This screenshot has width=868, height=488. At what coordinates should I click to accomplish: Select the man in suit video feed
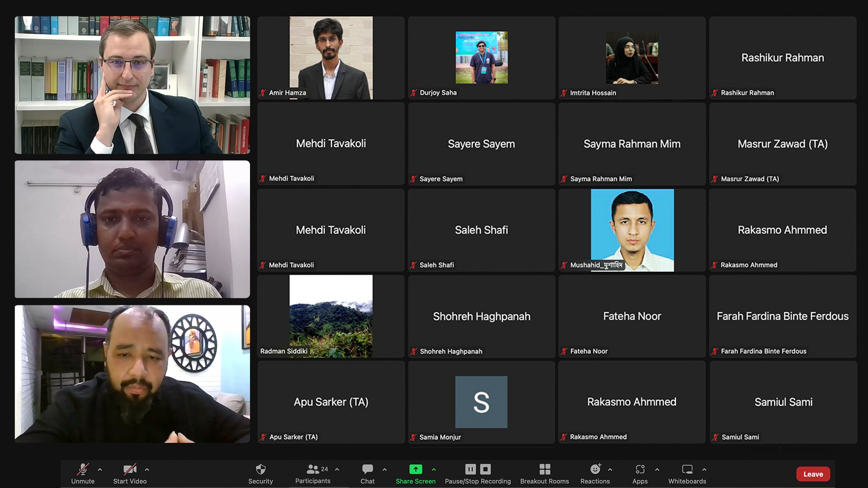(132, 85)
